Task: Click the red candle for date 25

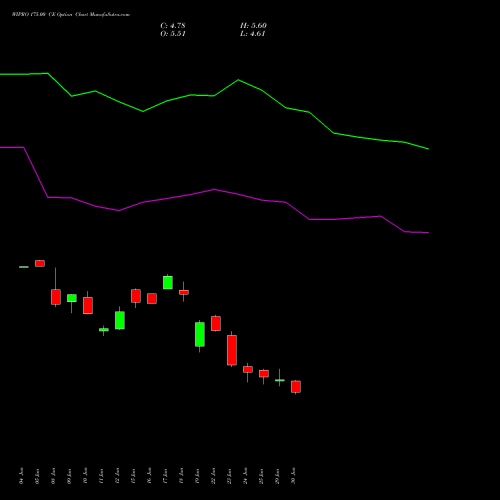Action: tap(264, 373)
